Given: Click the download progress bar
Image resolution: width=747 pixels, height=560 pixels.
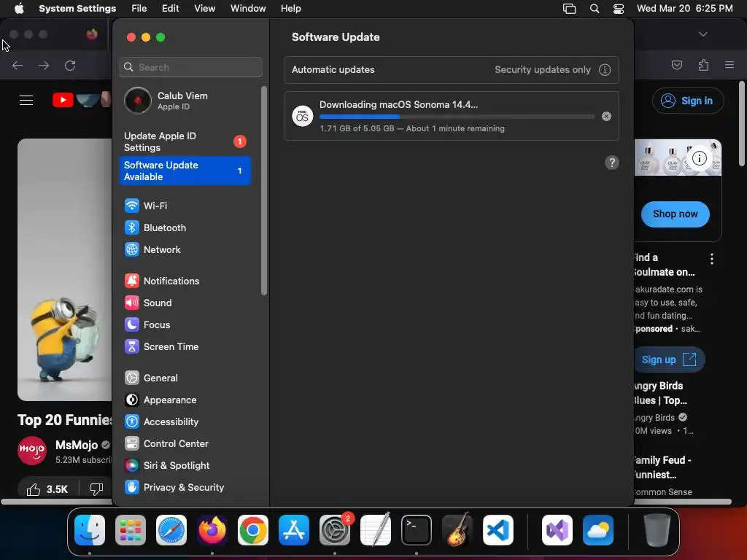Looking at the screenshot, I should 457,117.
